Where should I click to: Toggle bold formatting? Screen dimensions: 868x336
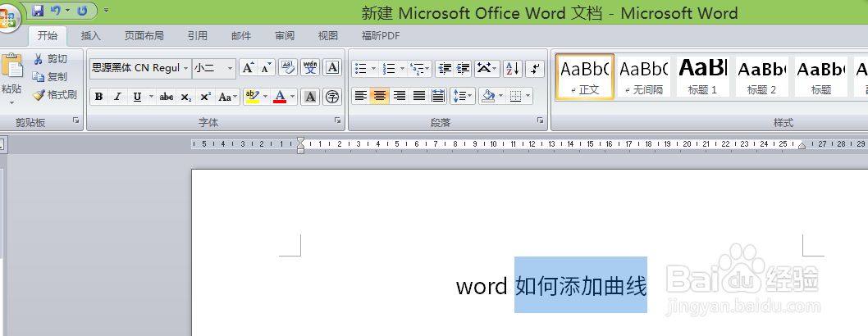point(99,97)
